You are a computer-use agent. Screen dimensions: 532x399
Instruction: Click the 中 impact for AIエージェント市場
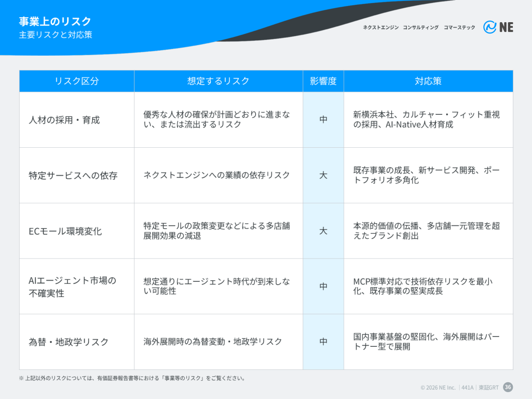click(x=323, y=286)
